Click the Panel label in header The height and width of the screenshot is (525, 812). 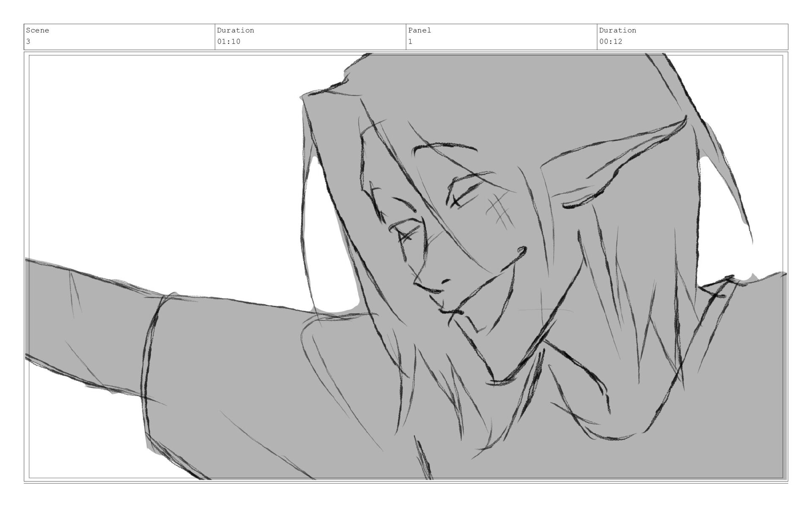(420, 30)
